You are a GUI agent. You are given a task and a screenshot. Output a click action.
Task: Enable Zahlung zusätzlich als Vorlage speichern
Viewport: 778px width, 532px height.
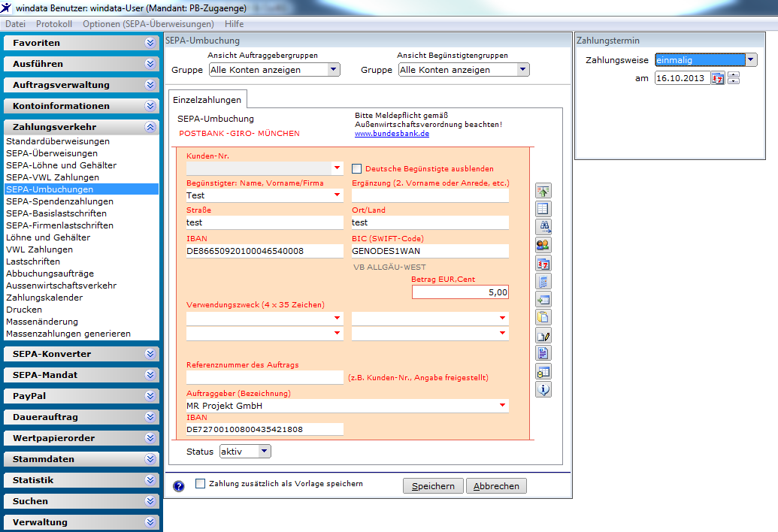pyautogui.click(x=201, y=483)
